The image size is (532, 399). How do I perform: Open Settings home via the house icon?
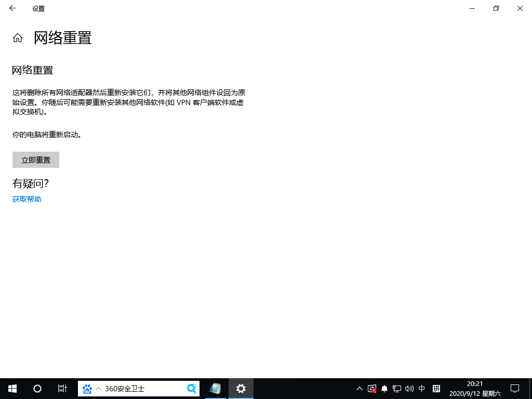point(17,38)
